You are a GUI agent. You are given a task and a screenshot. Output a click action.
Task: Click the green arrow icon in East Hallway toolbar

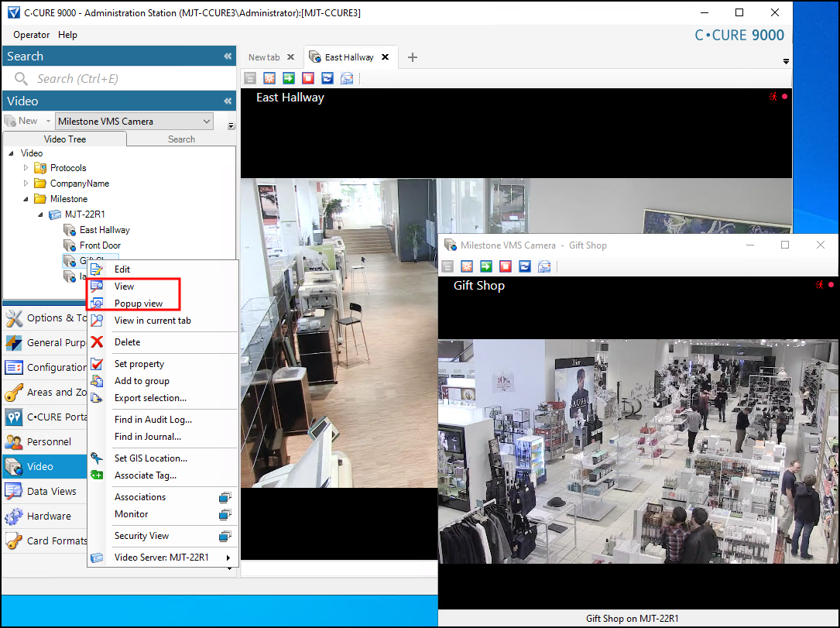tap(289, 78)
